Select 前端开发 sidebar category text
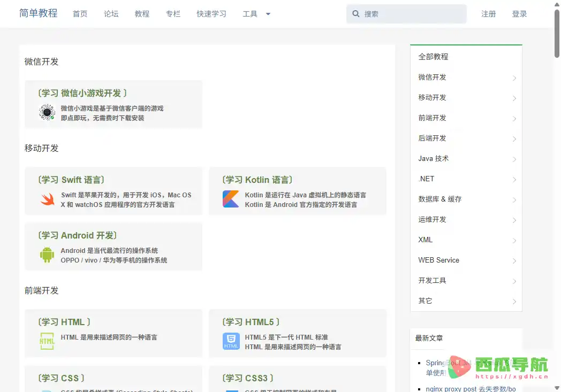 (x=432, y=118)
